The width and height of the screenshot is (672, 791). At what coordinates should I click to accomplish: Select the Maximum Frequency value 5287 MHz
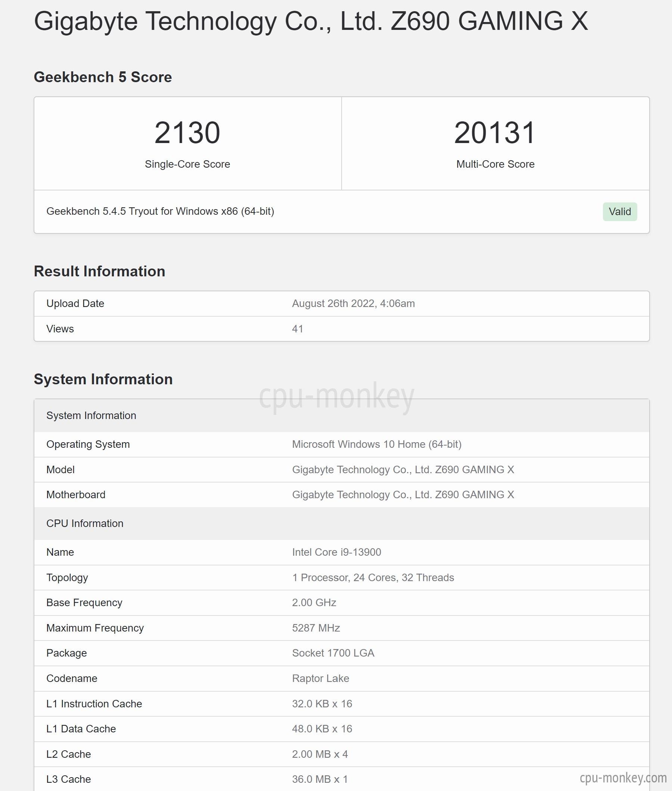[x=316, y=628]
